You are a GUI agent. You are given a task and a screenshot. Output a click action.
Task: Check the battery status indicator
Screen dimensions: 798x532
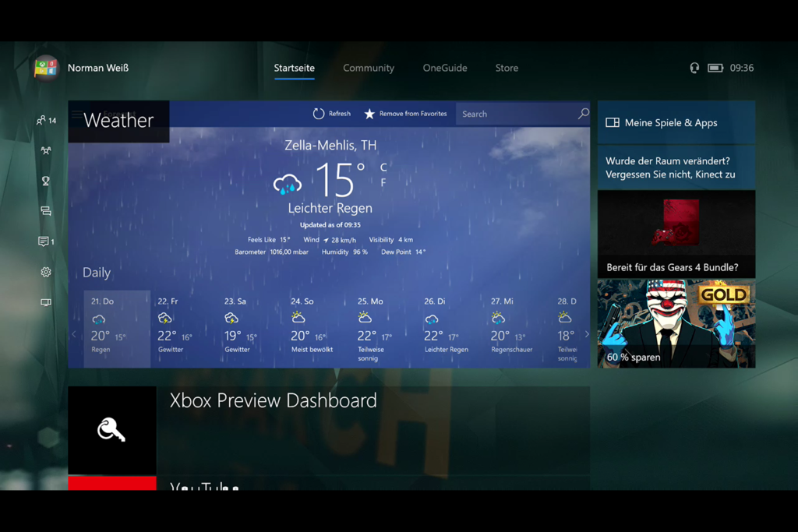(x=715, y=68)
